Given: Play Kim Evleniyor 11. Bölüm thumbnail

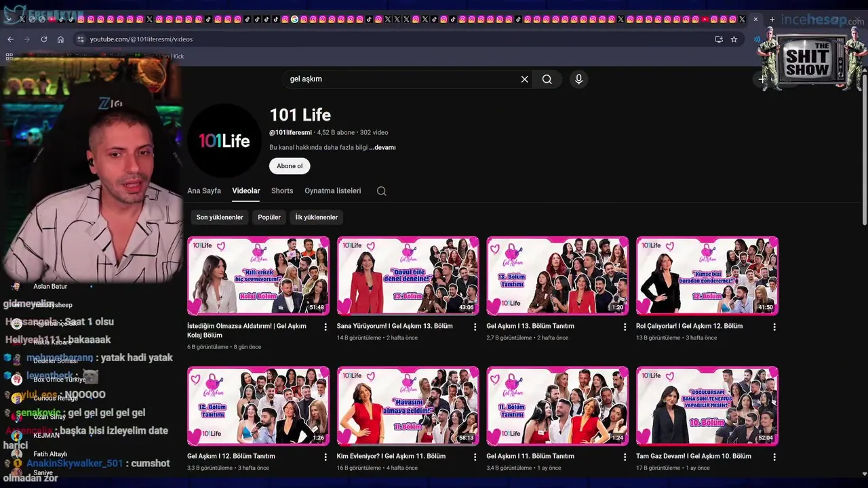Looking at the screenshot, I should click(x=408, y=406).
